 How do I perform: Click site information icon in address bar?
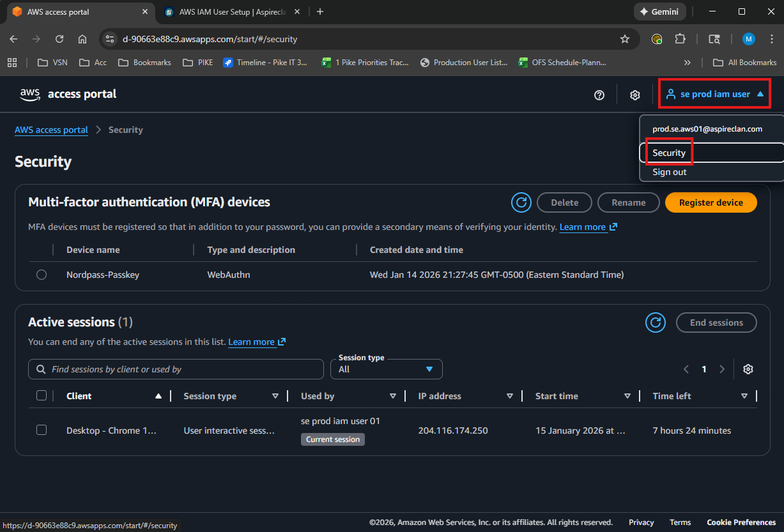tap(110, 39)
